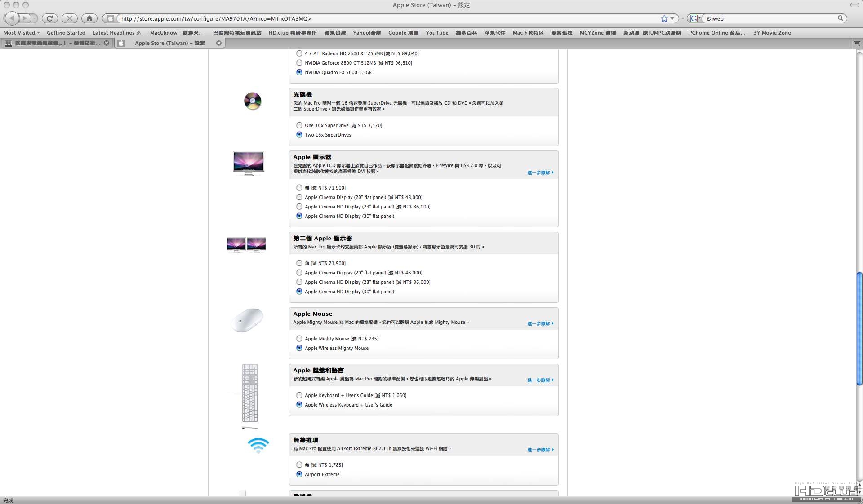Viewport: 863px width, 504px height.
Task: Click the SuperDrive disc image
Action: pyautogui.click(x=253, y=101)
